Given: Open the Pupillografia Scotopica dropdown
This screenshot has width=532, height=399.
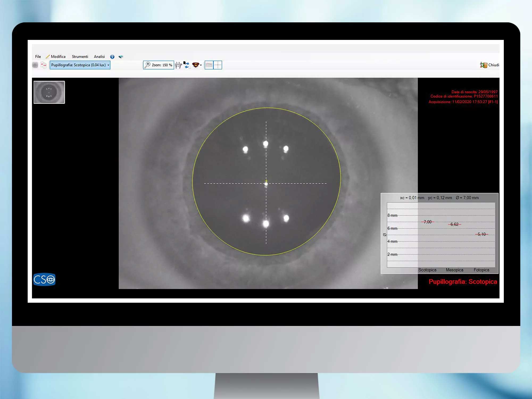Looking at the screenshot, I should click(x=80, y=65).
